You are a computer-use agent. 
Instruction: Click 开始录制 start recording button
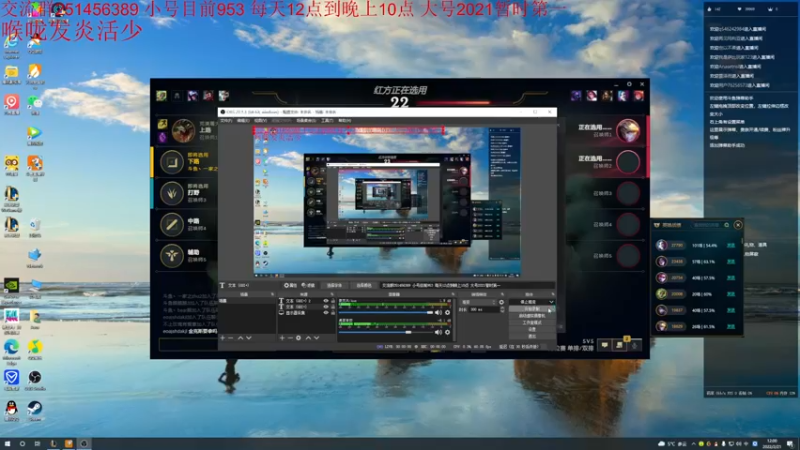(532, 309)
